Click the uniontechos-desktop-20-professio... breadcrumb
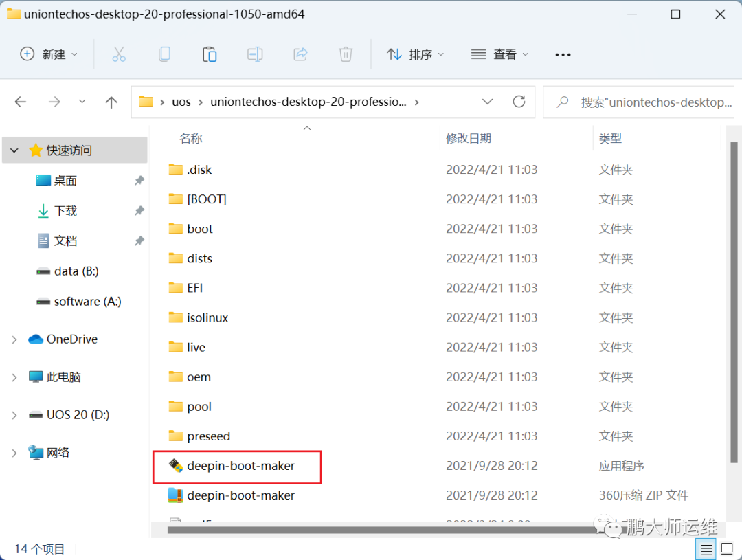The width and height of the screenshot is (742, 560). [x=308, y=102]
